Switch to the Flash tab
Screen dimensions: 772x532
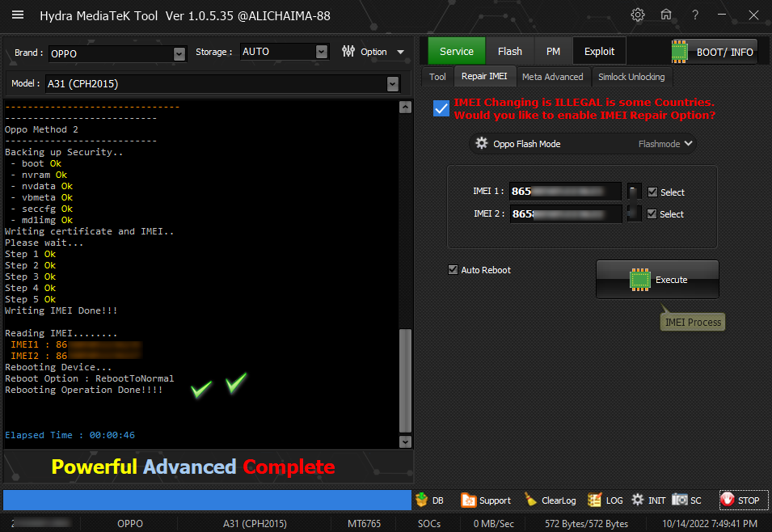pyautogui.click(x=509, y=51)
